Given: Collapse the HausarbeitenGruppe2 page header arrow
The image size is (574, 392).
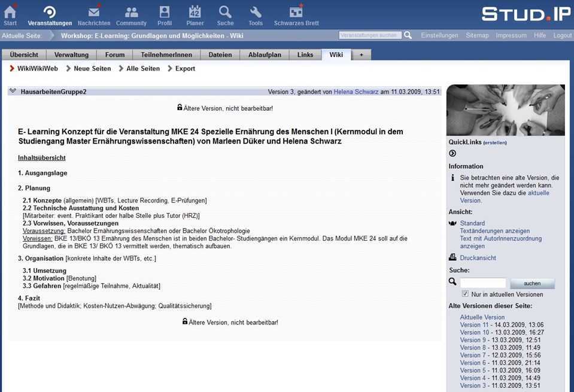Looking at the screenshot, I should click(13, 92).
